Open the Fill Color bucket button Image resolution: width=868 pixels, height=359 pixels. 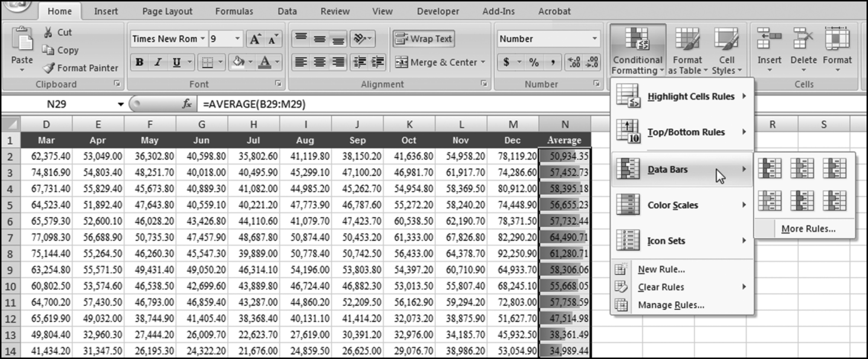[239, 62]
